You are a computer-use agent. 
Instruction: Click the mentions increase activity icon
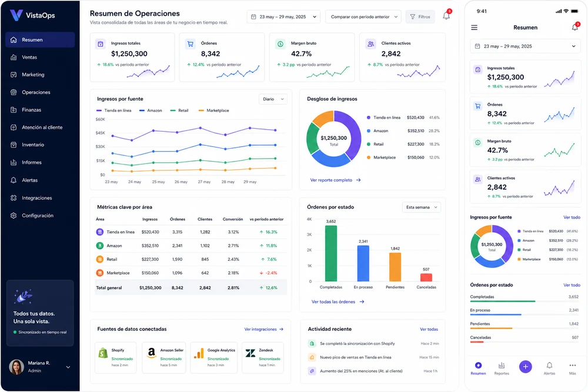pos(312,371)
